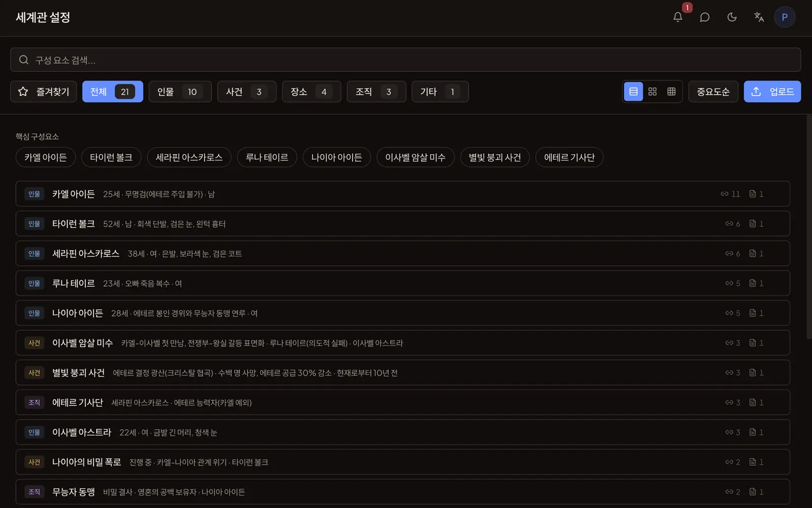Click link count icon on 세라핀 아스카로스 row
The image size is (812, 508).
[x=729, y=254]
